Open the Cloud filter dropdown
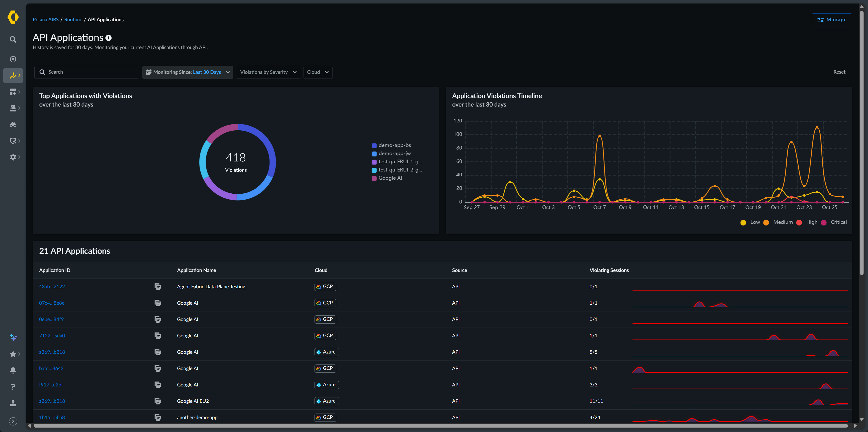Screen dimensions: 868x432 (317, 72)
